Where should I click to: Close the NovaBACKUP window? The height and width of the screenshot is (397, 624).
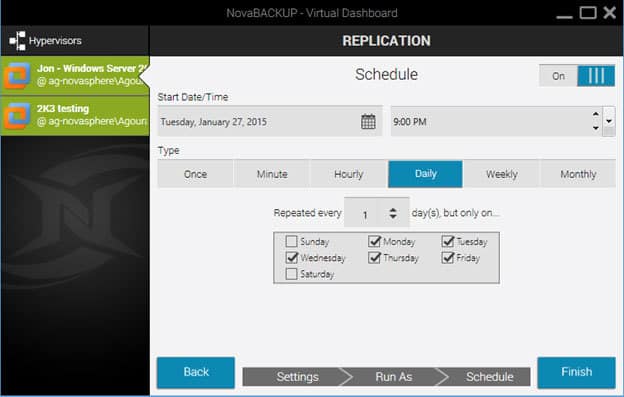(610, 13)
